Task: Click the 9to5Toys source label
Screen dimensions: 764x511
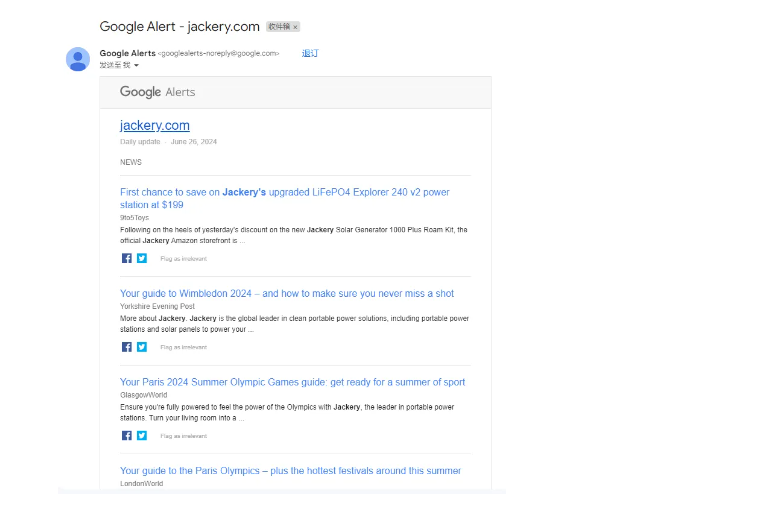Action: pos(134,218)
